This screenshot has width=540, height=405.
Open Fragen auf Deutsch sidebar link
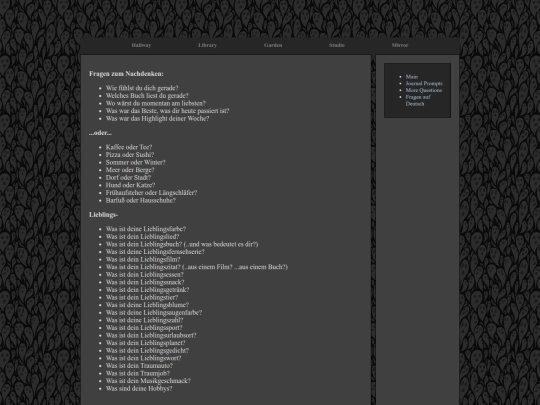tap(418, 100)
